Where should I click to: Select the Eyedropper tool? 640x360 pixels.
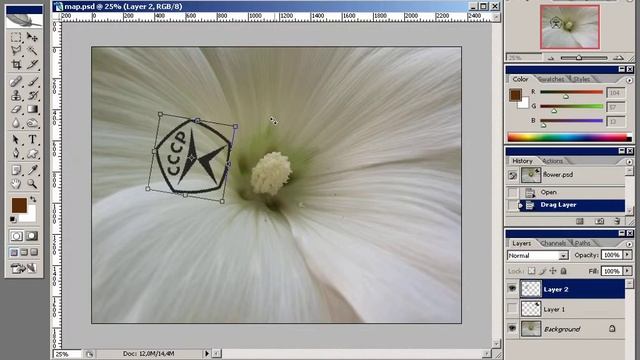coord(32,170)
